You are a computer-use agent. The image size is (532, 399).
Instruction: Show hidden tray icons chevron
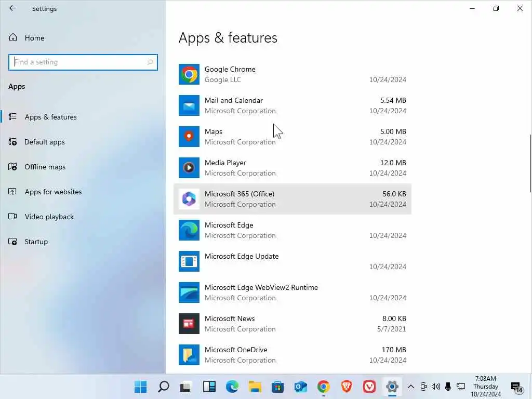click(410, 387)
